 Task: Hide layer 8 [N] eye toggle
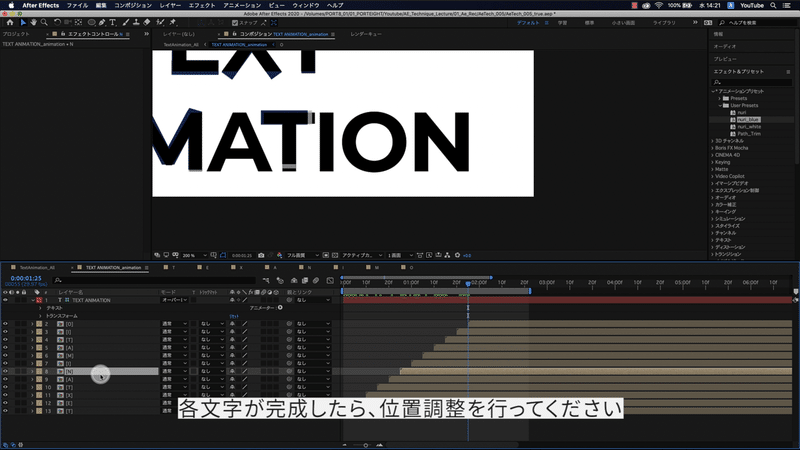5,371
